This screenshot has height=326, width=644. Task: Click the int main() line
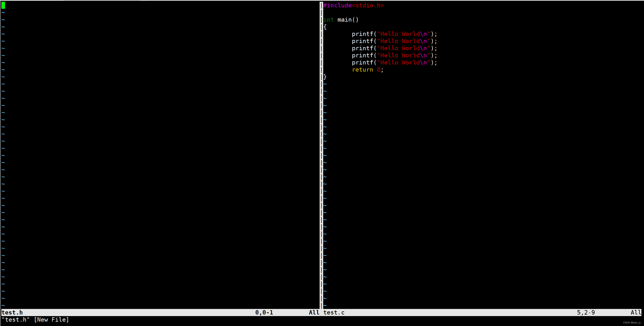[341, 20]
